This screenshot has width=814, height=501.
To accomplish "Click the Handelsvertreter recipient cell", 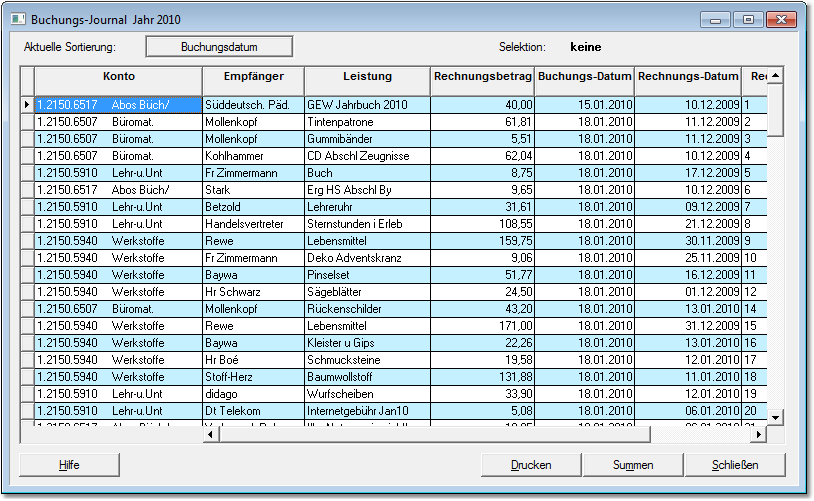I will click(x=253, y=224).
